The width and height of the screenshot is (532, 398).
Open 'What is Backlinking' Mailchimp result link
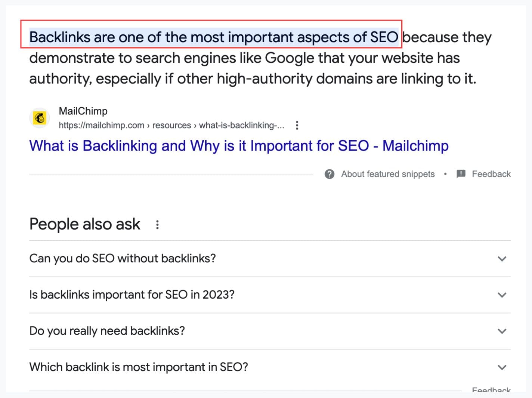click(x=239, y=146)
